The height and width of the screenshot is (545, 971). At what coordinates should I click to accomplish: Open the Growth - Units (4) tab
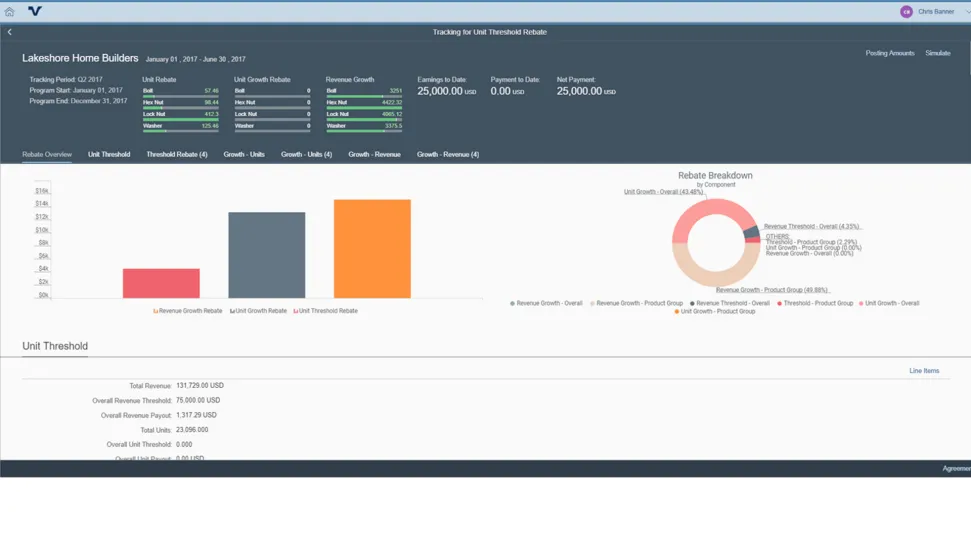point(306,155)
